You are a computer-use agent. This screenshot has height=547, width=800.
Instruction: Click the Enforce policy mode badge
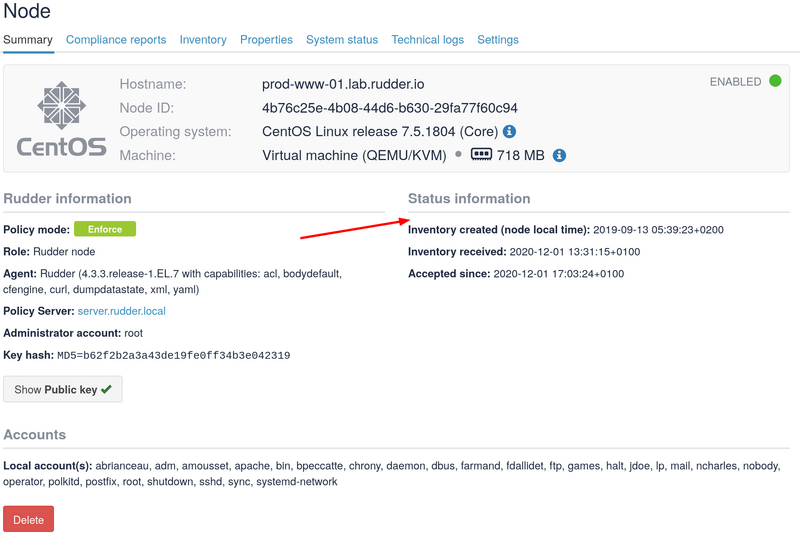tap(105, 229)
